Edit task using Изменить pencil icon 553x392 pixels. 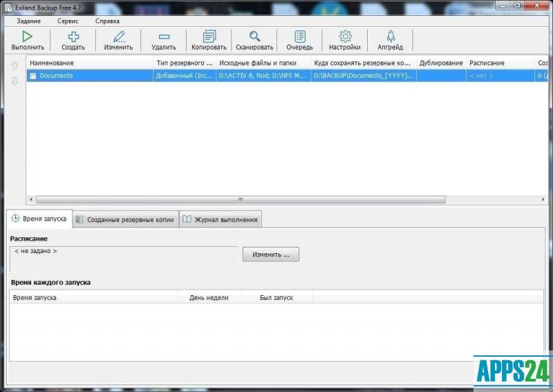click(118, 37)
